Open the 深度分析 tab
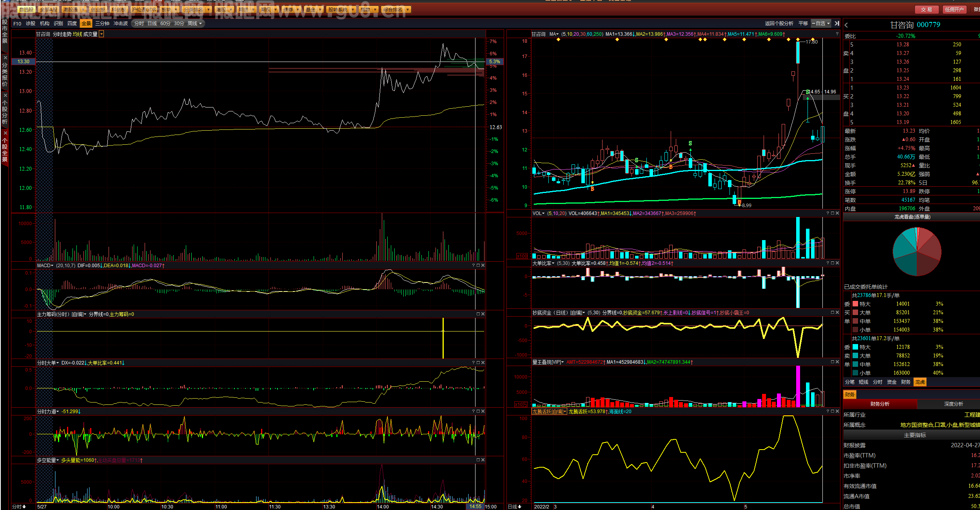The height and width of the screenshot is (510, 980). point(953,404)
